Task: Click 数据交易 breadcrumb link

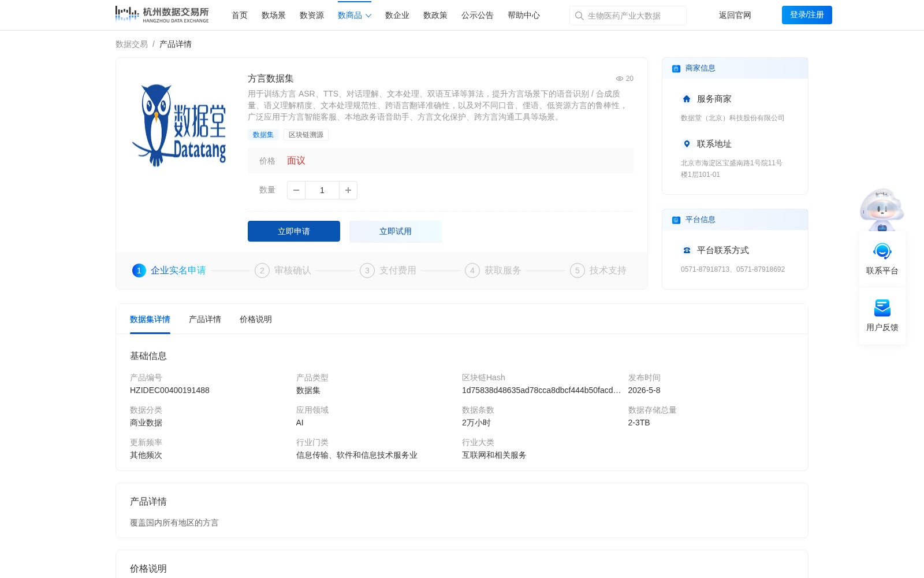Action: click(x=132, y=45)
